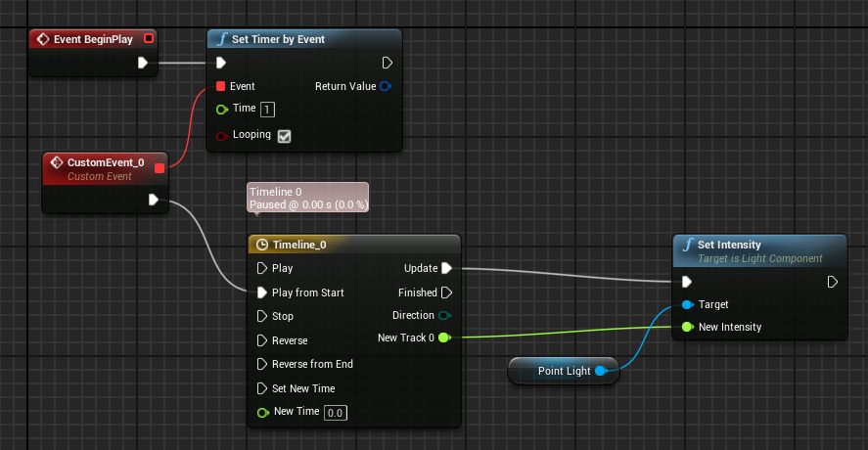Edit New Time 0.0 value field

click(335, 413)
